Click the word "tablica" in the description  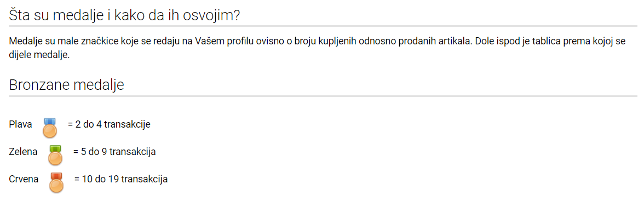(x=535, y=42)
